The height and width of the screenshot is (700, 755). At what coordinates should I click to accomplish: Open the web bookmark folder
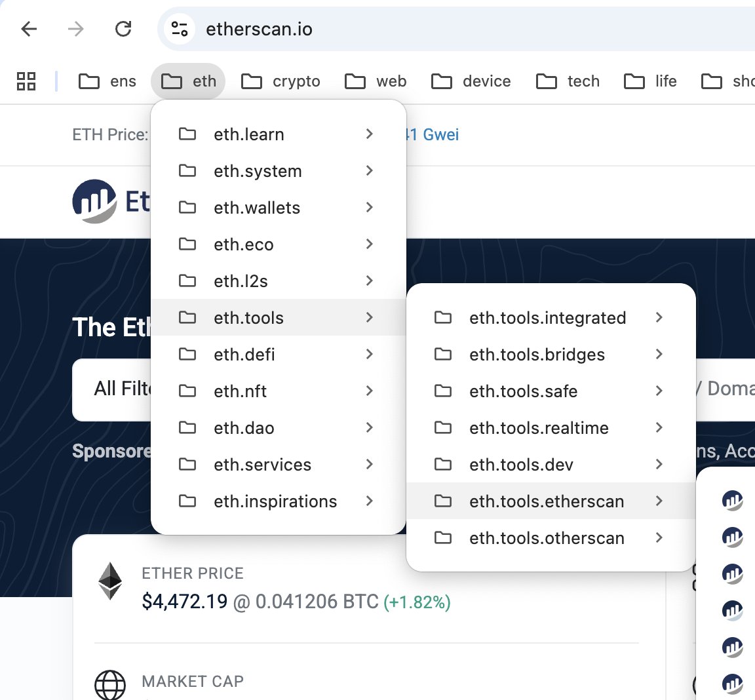[x=376, y=81]
